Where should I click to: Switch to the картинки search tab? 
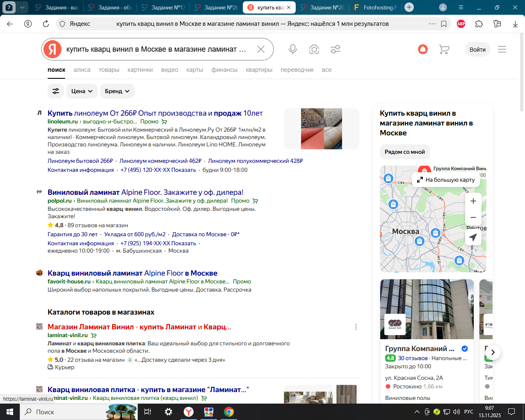[x=140, y=70]
